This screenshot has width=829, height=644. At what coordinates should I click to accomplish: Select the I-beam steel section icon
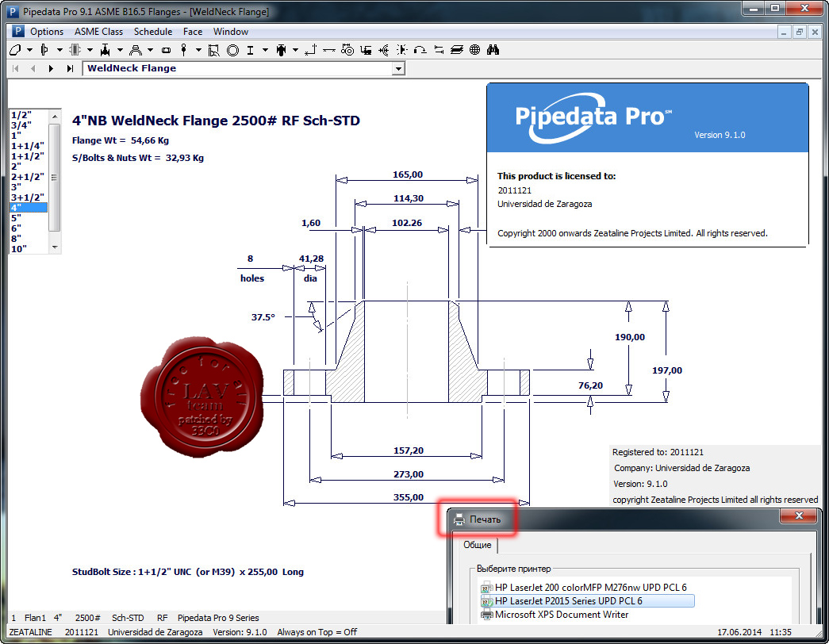pos(250,50)
